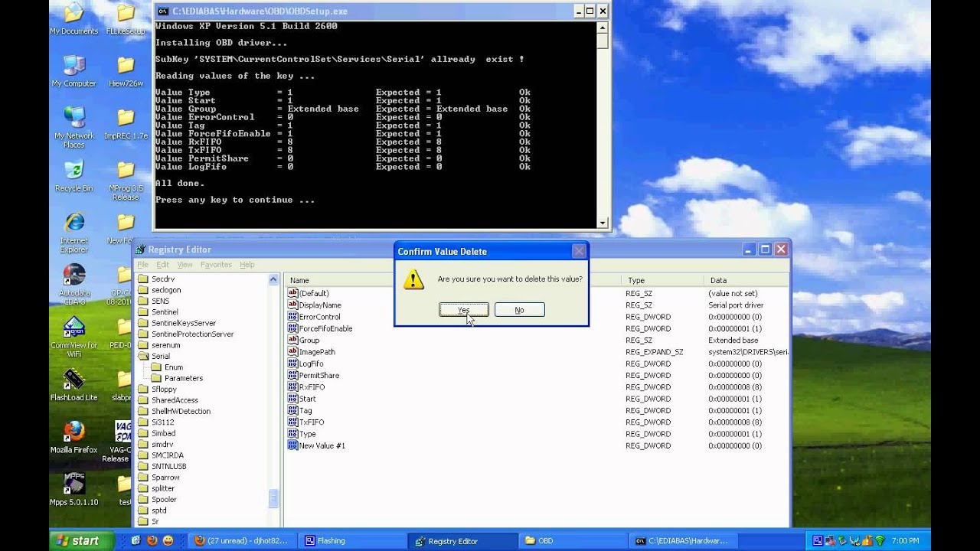
Task: Select the Enum subkey under Serial
Action: pyautogui.click(x=174, y=367)
